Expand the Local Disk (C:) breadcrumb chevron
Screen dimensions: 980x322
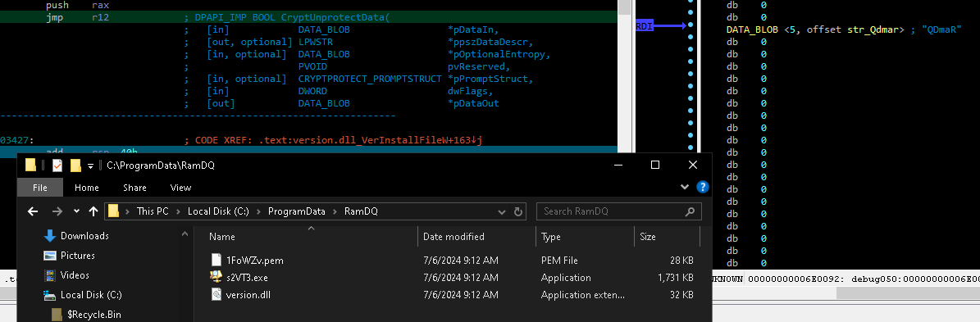259,211
